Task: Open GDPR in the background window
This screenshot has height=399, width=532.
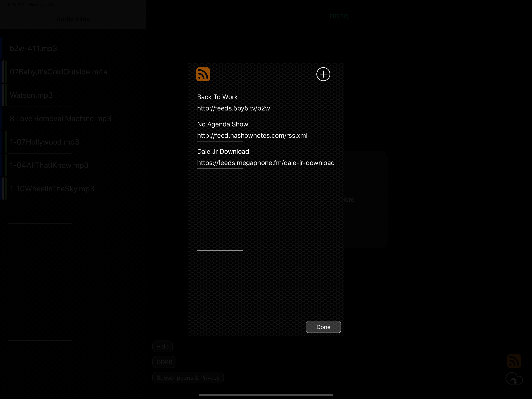Action: click(x=164, y=362)
